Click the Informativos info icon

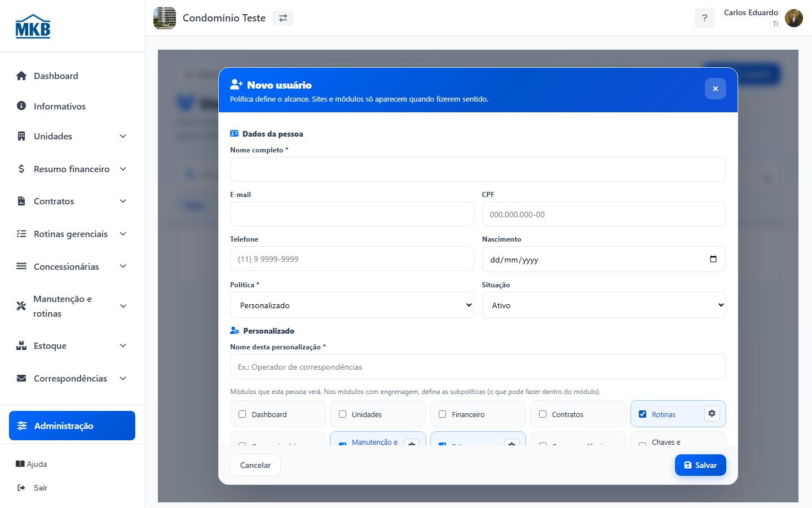[21, 106]
